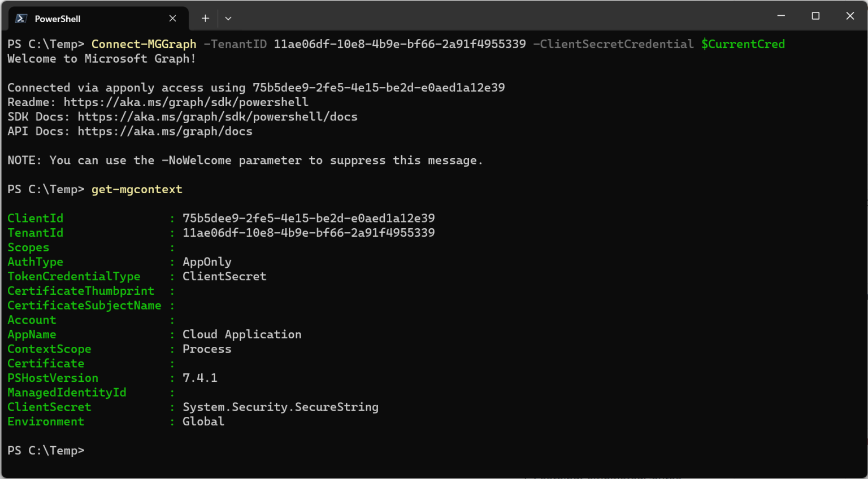Click the PowerShell icon on the tab
The height and width of the screenshot is (479, 868).
[x=21, y=19]
